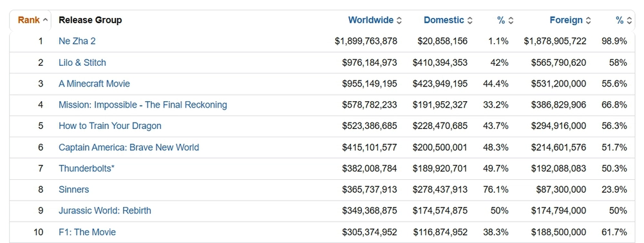Select worldwide value $382,008,784
This screenshot has height=243, width=644.
pos(370,168)
